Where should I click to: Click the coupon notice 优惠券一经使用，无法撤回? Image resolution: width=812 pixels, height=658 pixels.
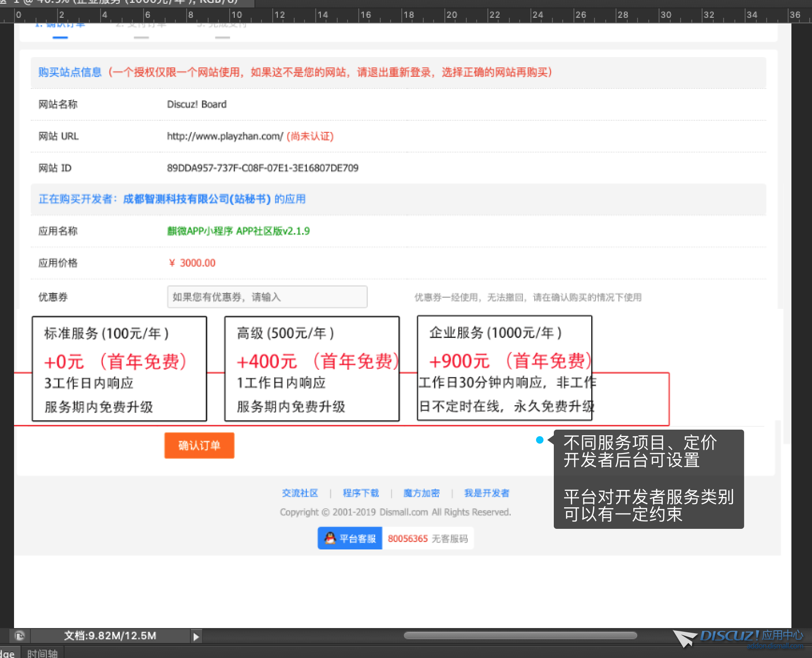[x=528, y=297]
